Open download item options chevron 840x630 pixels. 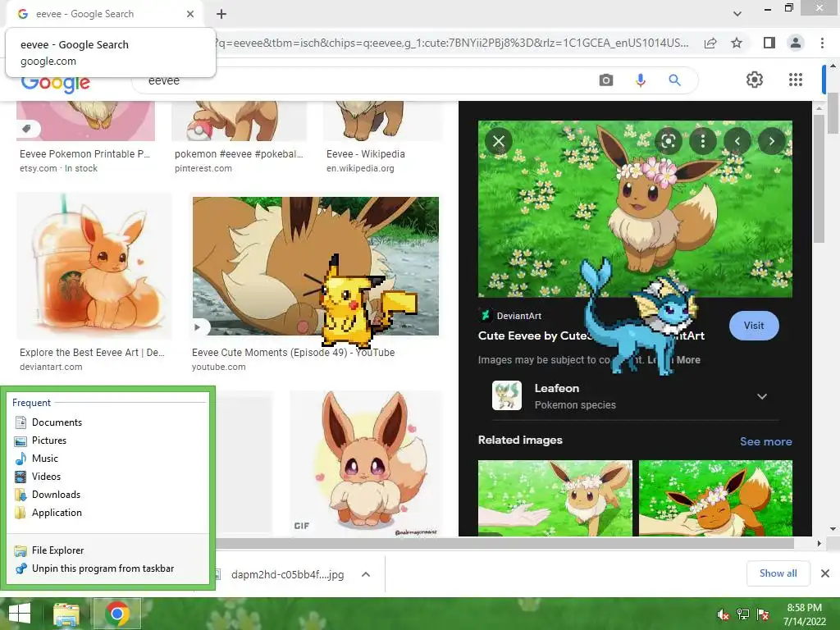pyautogui.click(x=366, y=574)
